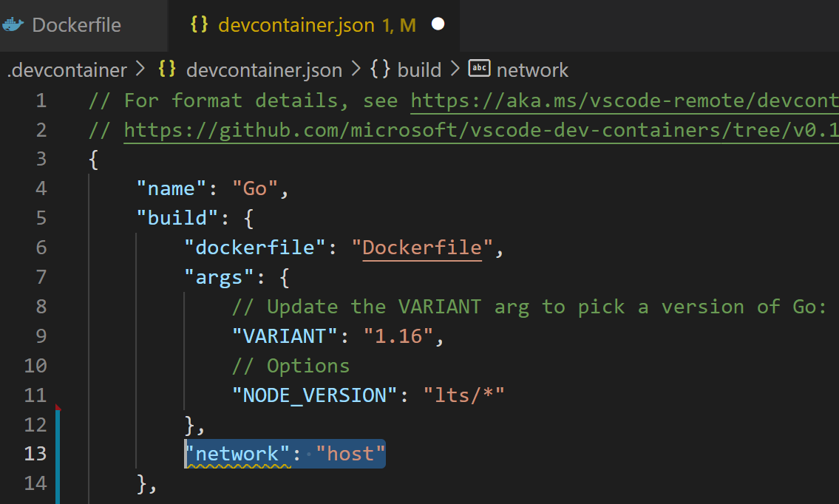Click the "network" key with warning squiggle
839x504 pixels.
click(x=237, y=454)
